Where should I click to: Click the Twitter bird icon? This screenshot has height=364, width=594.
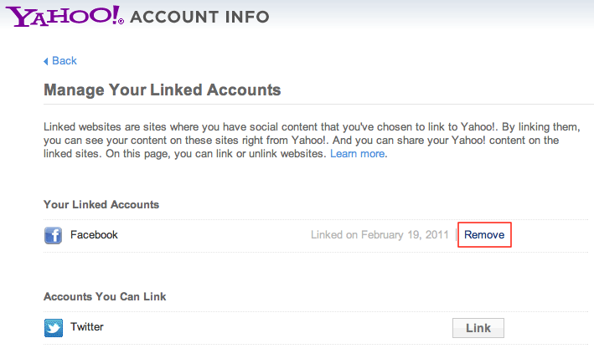54,328
